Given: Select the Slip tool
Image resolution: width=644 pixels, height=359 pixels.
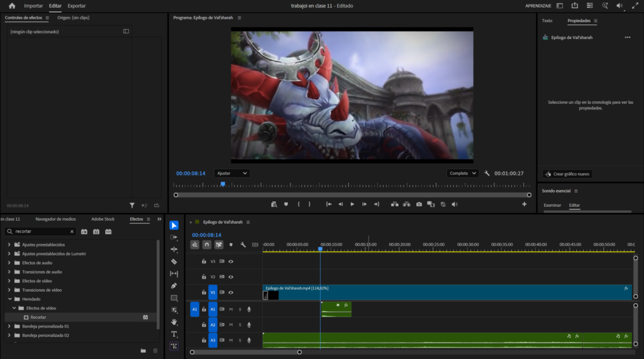Looking at the screenshot, I should coord(174,273).
